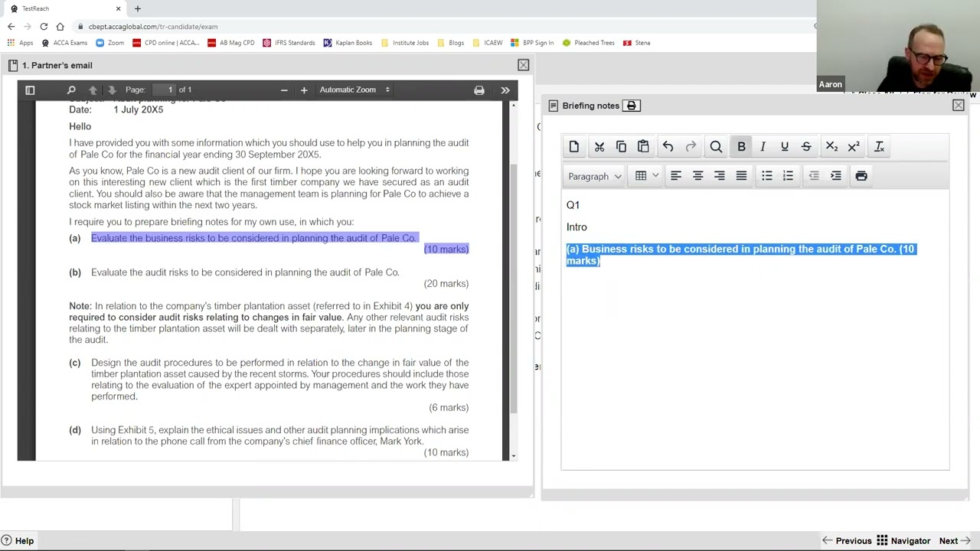Open the Automatic Zoom dropdown
Image resolution: width=980 pixels, height=551 pixels.
[354, 90]
